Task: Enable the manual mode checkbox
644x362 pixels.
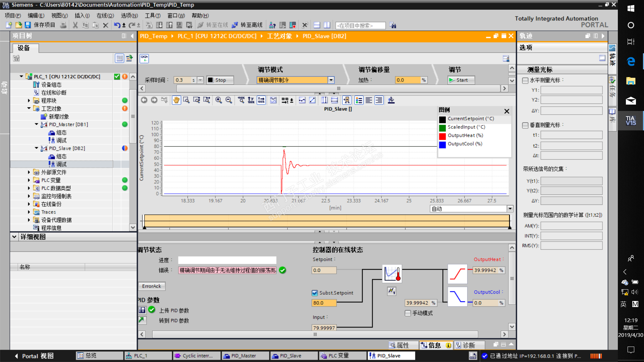Action: click(x=408, y=313)
